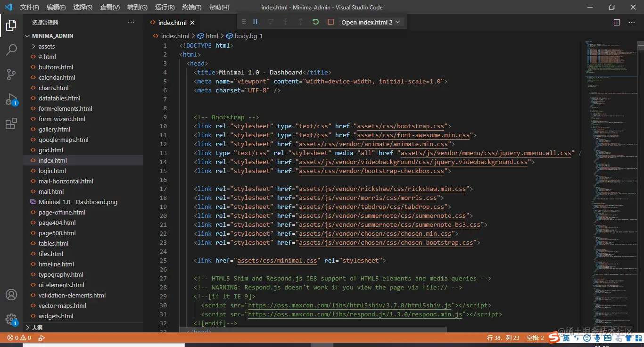
Task: Click the assets/css/bootstrap.css link
Action: pos(400,126)
